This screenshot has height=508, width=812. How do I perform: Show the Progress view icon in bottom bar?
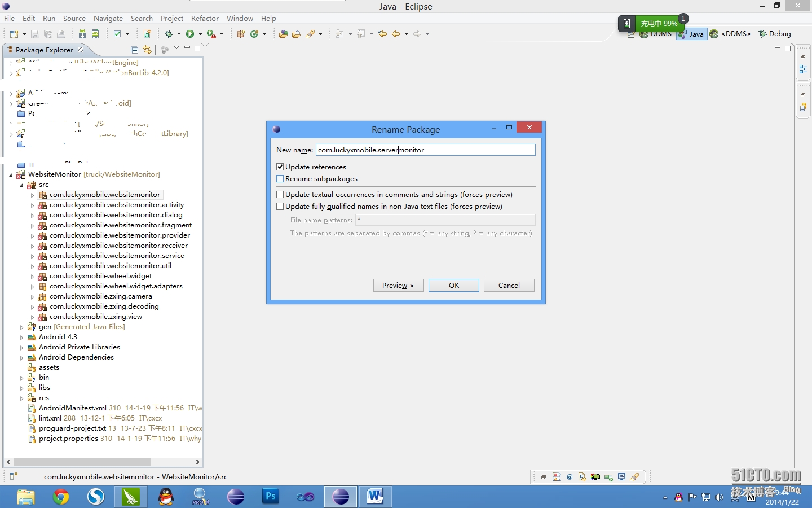coord(609,478)
